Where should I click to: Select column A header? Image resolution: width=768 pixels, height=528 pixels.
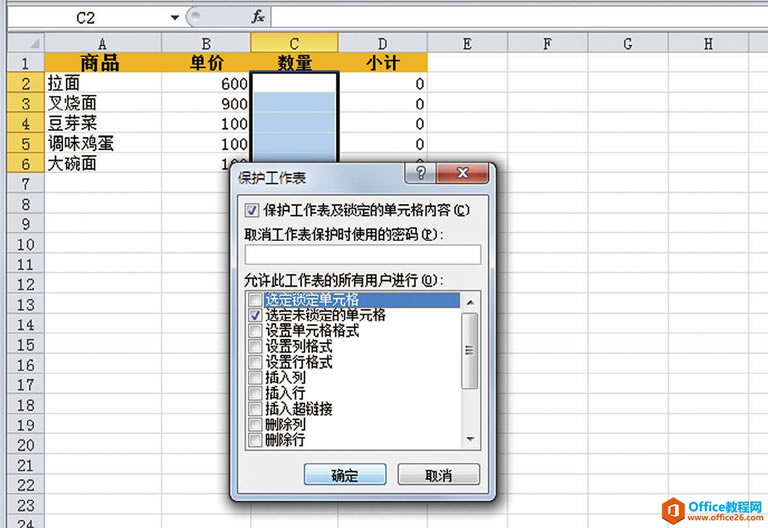pyautogui.click(x=103, y=43)
